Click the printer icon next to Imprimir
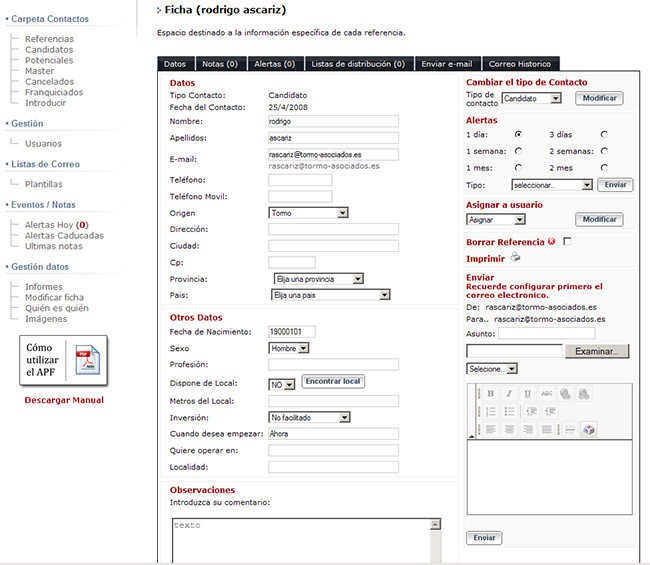This screenshot has height=565, width=650. coord(516,258)
